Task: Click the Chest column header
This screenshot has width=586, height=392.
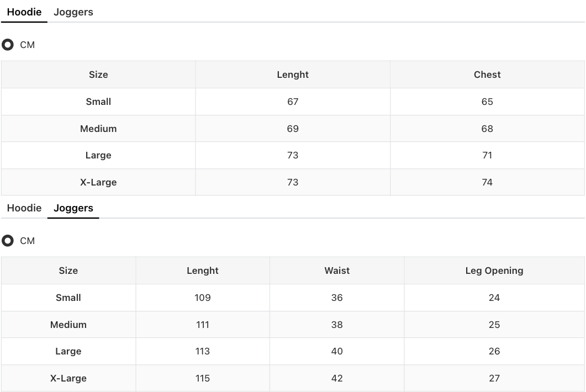Action: click(x=487, y=75)
